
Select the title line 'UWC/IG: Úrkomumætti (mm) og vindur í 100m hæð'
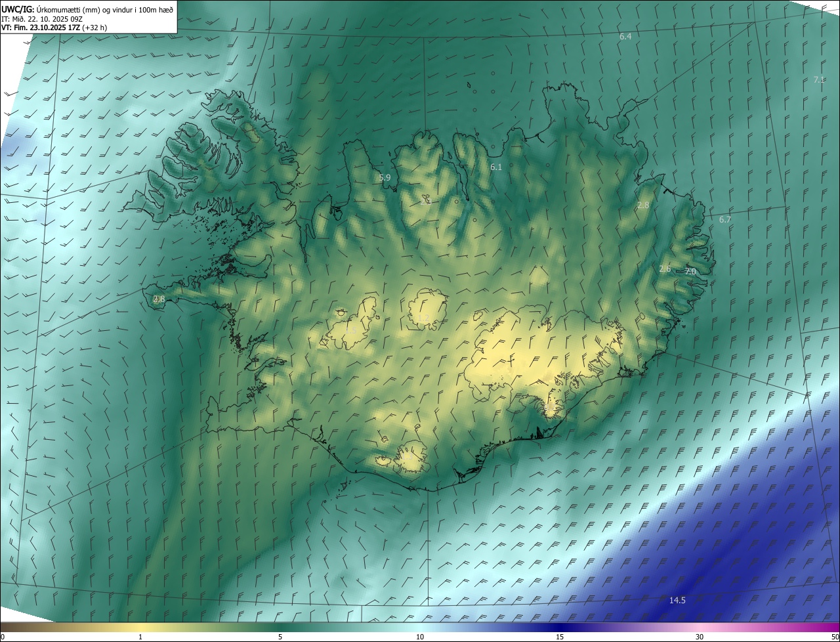click(x=87, y=9)
